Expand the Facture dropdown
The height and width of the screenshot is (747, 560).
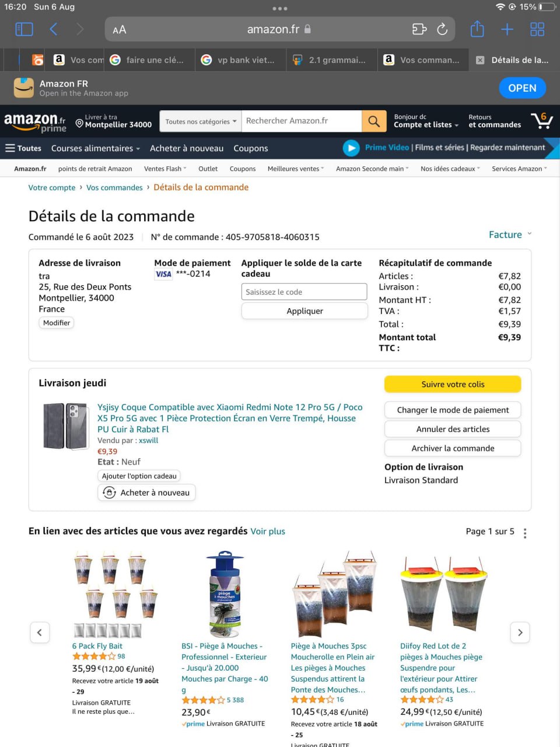pos(510,235)
